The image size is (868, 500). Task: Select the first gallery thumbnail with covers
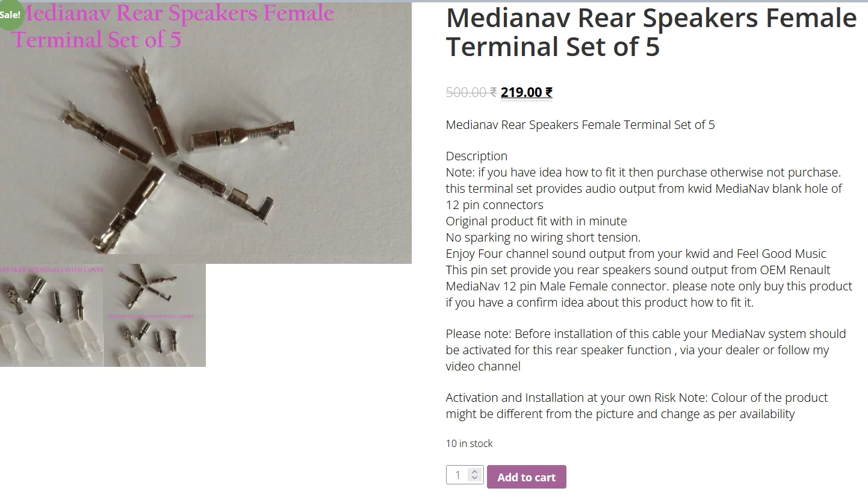(51, 315)
